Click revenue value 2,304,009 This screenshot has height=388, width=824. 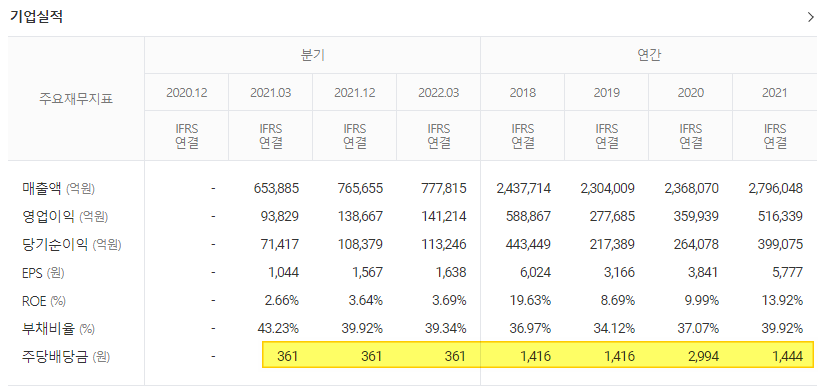pos(607,188)
